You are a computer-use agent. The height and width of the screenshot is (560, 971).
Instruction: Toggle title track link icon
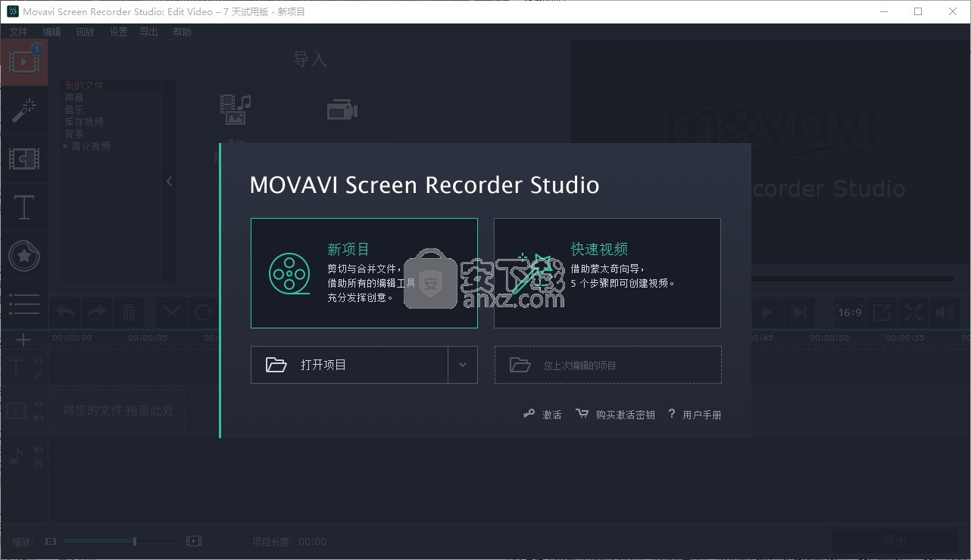click(x=39, y=375)
